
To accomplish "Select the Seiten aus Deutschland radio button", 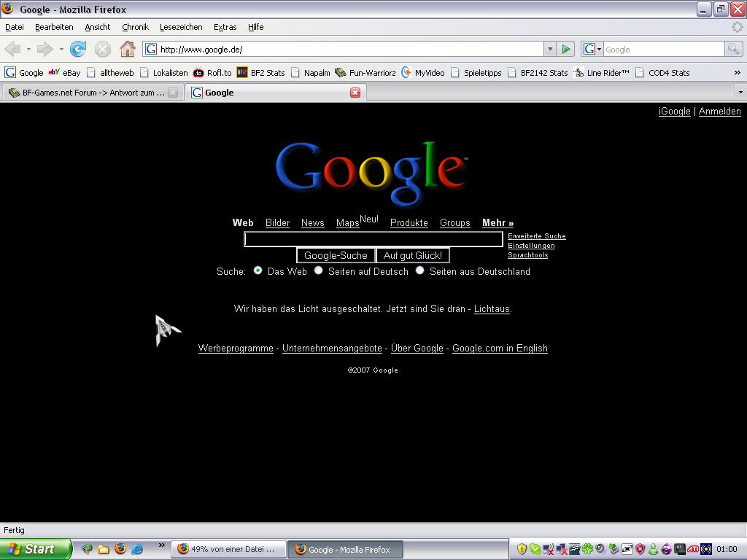I will click(x=419, y=271).
